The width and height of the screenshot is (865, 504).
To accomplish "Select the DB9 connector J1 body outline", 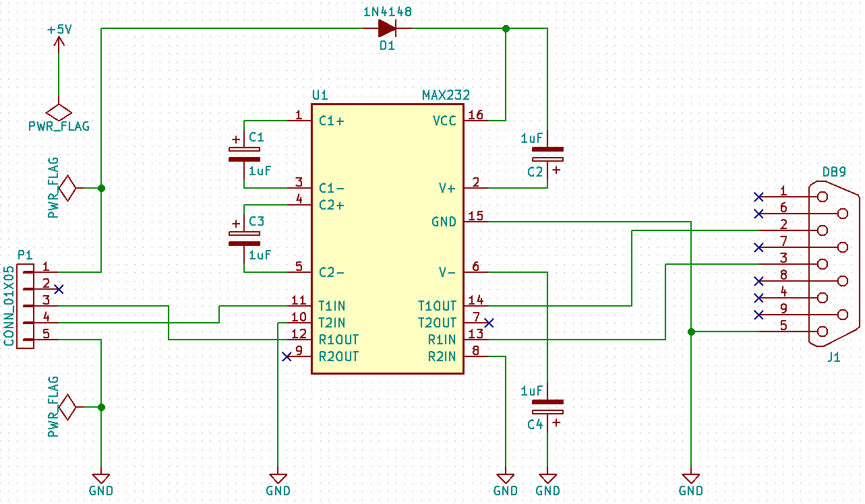I will (x=835, y=264).
